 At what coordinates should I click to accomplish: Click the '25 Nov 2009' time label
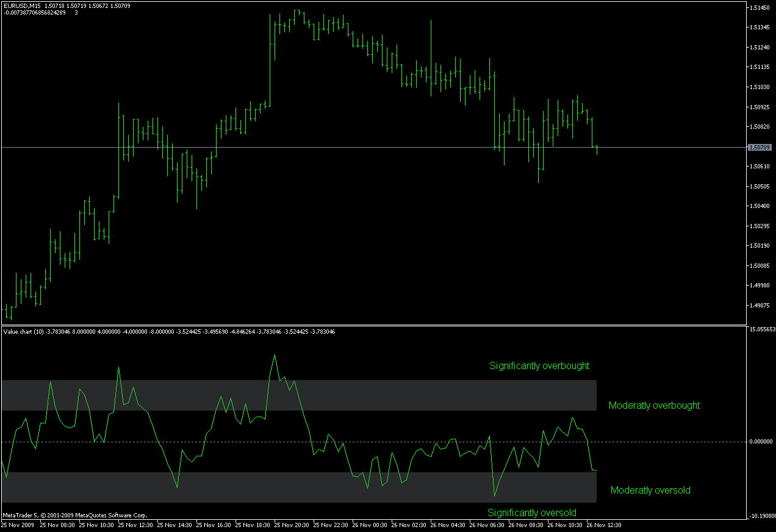pyautogui.click(x=18, y=525)
